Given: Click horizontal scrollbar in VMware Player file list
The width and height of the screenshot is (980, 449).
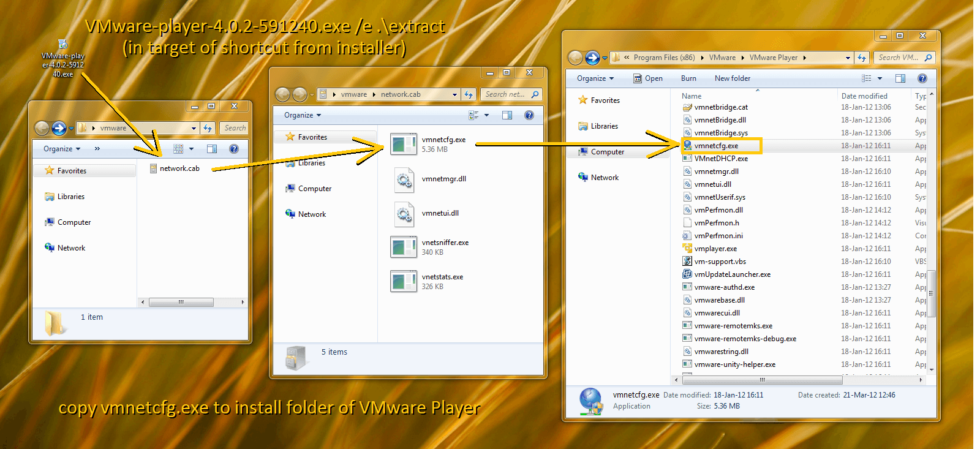Looking at the screenshot, I should coord(762,380).
